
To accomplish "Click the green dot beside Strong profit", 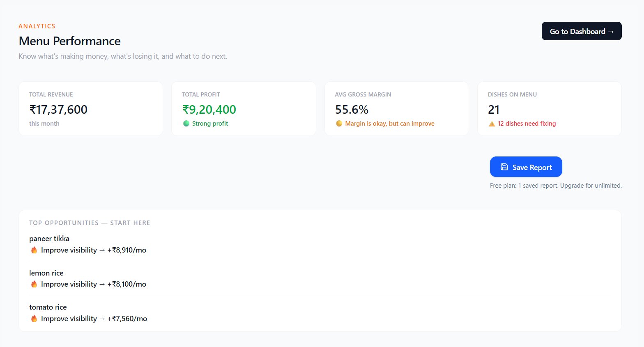I will click(186, 123).
